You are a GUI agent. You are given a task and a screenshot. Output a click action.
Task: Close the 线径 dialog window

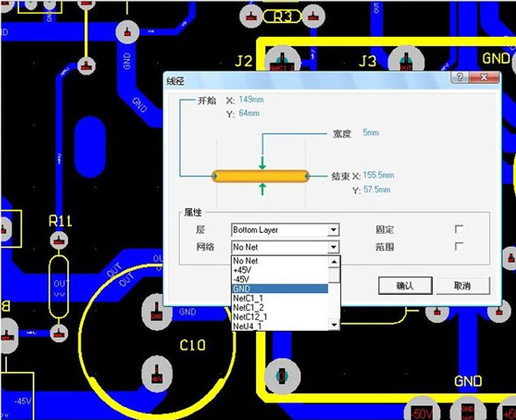click(484, 77)
